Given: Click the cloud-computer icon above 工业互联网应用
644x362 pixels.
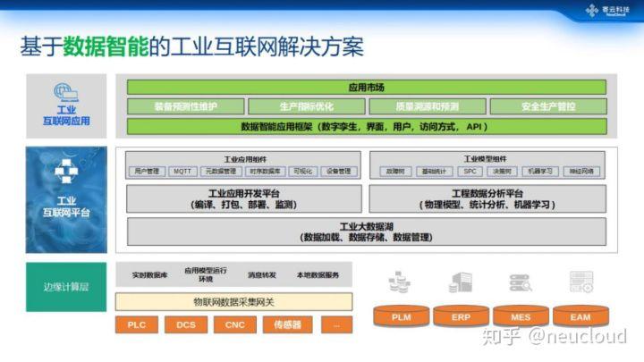Looking at the screenshot, I should point(66,92).
